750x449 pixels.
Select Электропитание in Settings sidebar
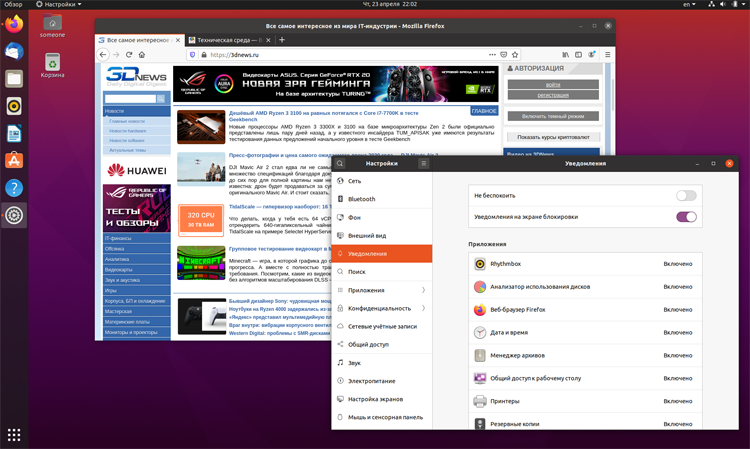pos(382,381)
